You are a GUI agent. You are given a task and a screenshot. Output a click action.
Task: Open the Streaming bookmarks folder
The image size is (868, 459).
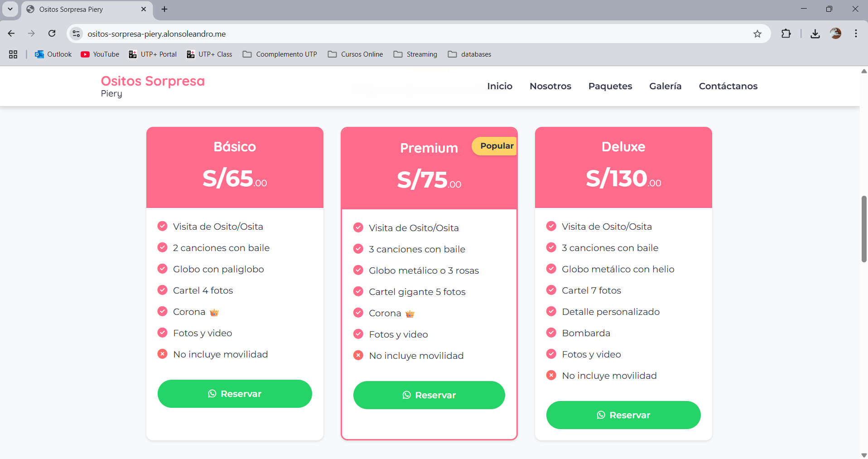click(415, 54)
